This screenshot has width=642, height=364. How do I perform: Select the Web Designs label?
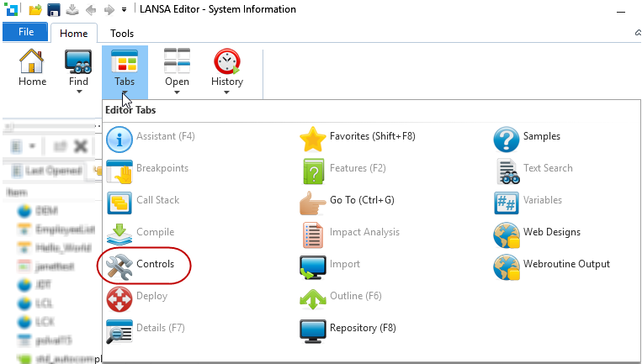(551, 232)
